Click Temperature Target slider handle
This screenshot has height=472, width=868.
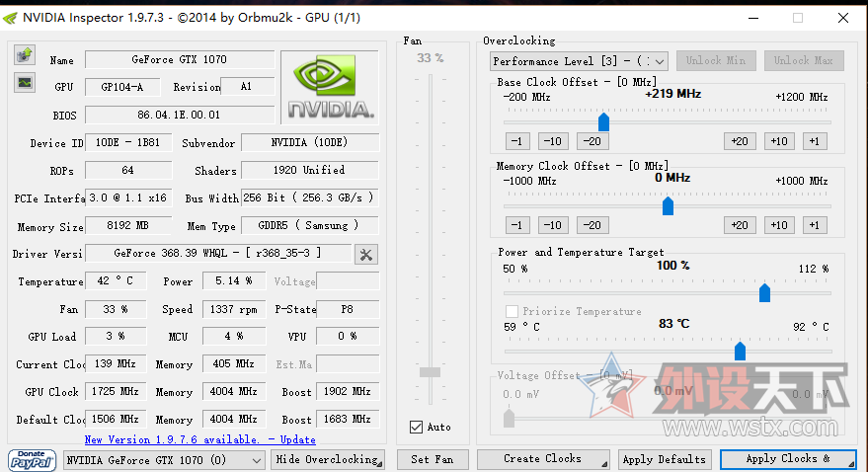click(x=741, y=351)
